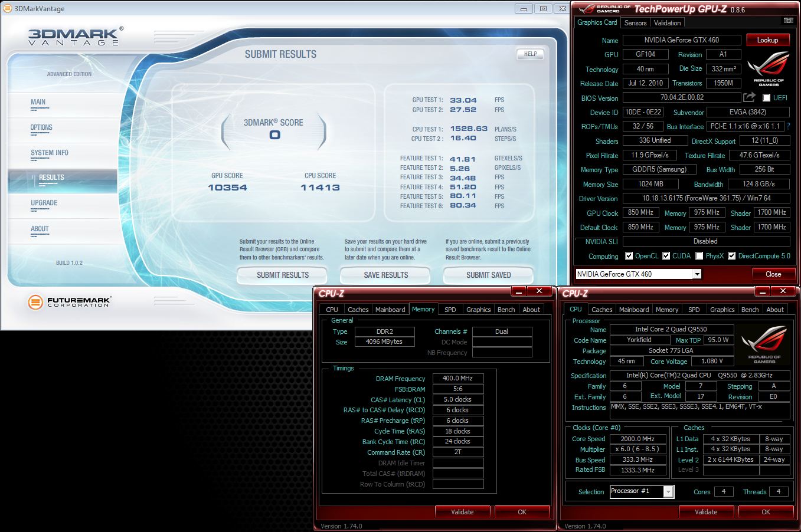Click the Futuremark Corporation logo

(x=69, y=302)
